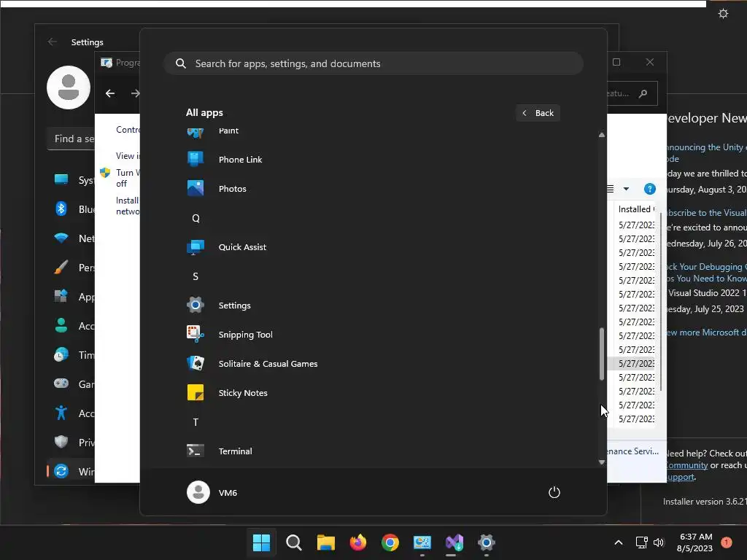The width and height of the screenshot is (747, 560).
Task: Launch Terminal from All apps
Action: (371, 451)
